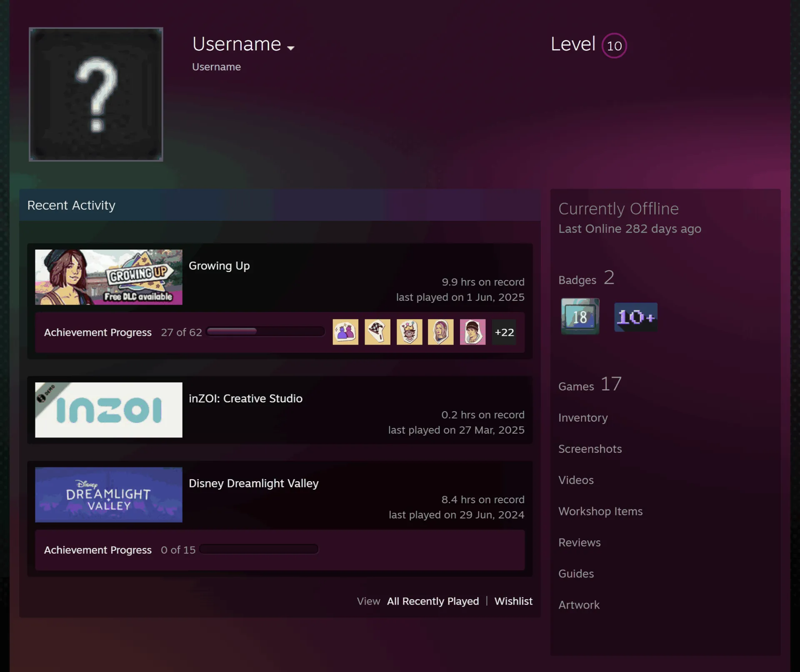The width and height of the screenshot is (800, 672).
Task: Click the 'Currently Offline' status text
Action: pyautogui.click(x=618, y=209)
